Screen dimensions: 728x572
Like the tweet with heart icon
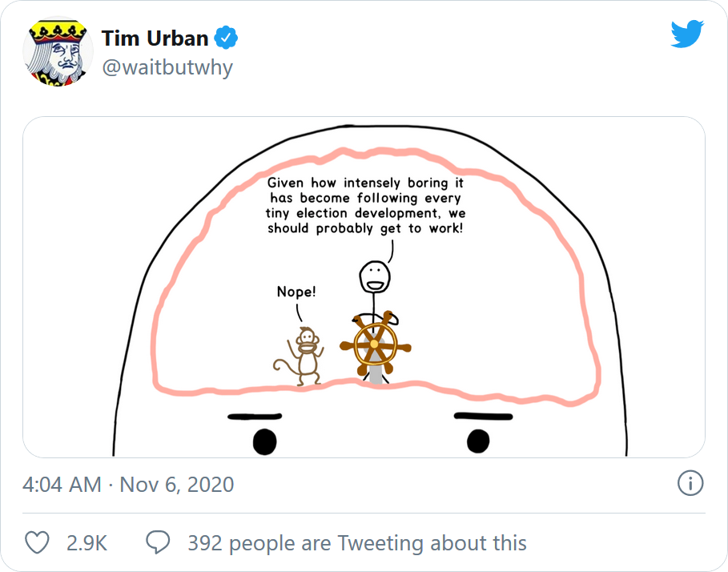(37, 542)
